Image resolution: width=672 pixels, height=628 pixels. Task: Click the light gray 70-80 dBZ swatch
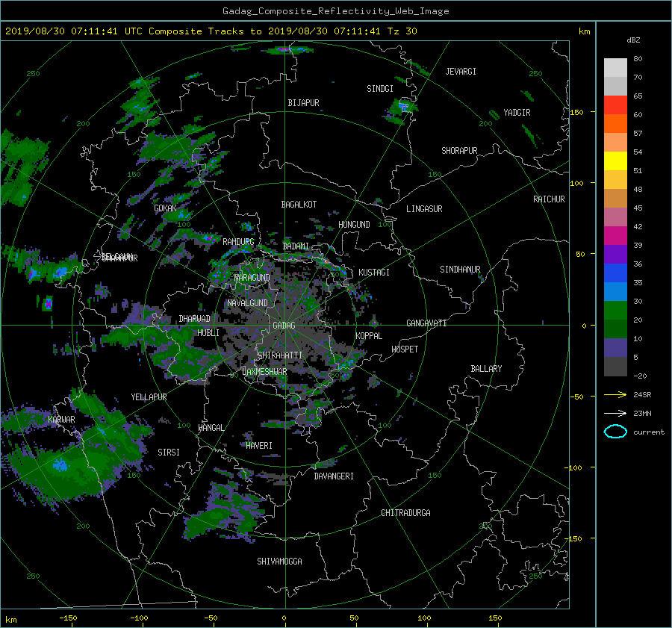[x=615, y=68]
